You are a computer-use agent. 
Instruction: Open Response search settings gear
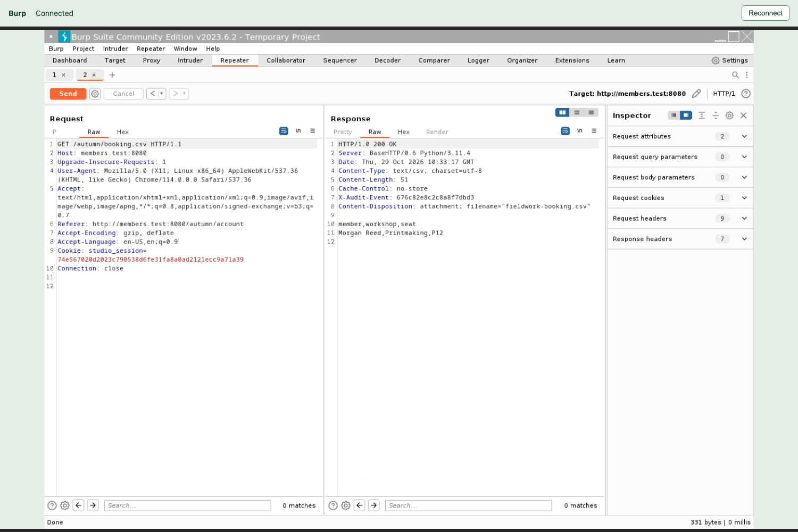click(346, 505)
